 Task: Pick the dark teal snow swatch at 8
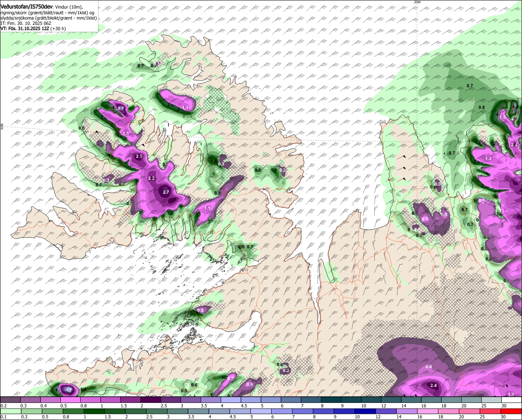coord(331,400)
